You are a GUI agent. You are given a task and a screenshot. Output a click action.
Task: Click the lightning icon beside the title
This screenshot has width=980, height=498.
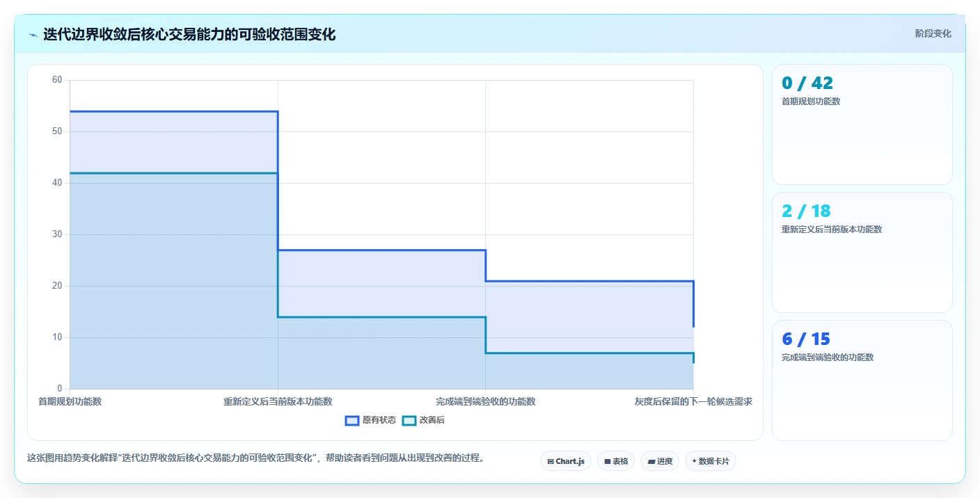click(x=33, y=35)
